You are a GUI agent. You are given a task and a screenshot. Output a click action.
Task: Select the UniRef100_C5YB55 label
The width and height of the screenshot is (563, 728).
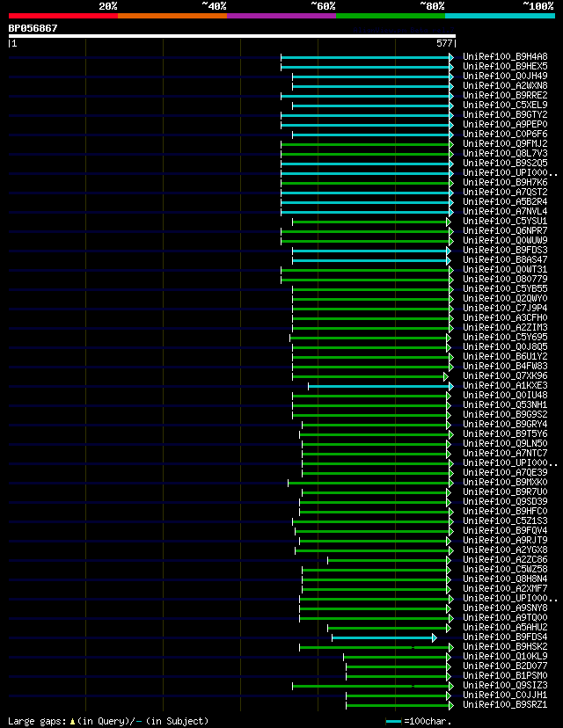(505, 288)
